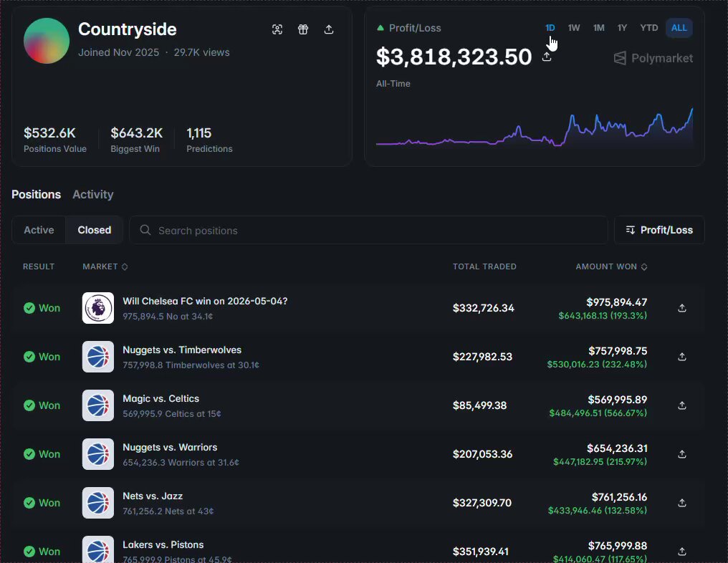Click the Countryside gradient avatar
728x563 pixels.
point(47,41)
